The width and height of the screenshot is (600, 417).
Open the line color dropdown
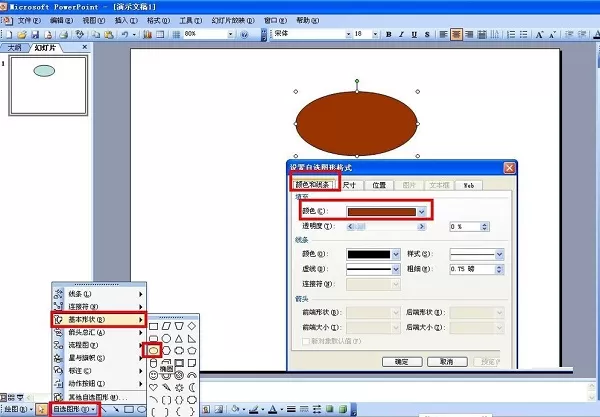pyautogui.click(x=396, y=254)
